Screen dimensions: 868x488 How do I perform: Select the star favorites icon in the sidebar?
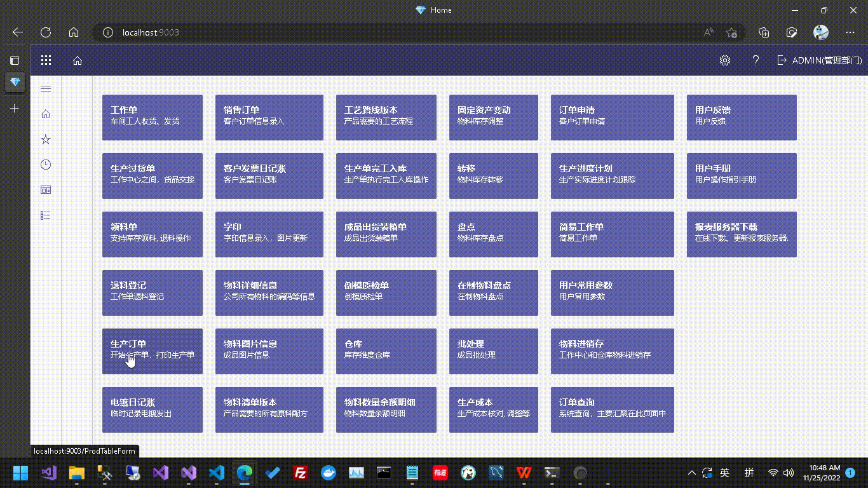pos(45,139)
